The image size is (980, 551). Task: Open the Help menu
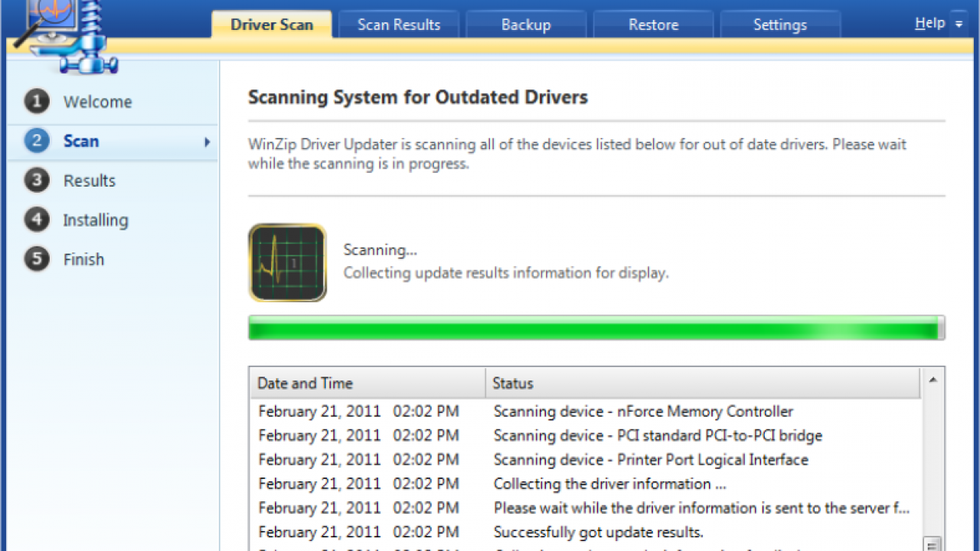coord(929,23)
